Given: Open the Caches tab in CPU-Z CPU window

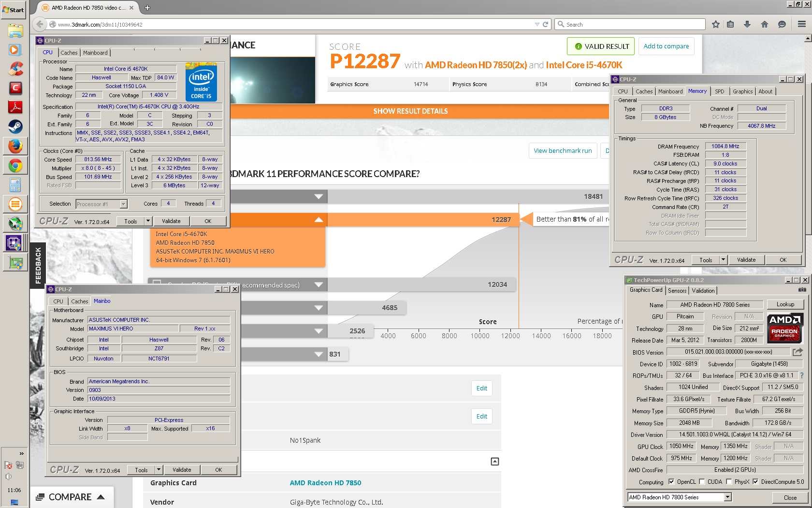Looking at the screenshot, I should point(69,53).
